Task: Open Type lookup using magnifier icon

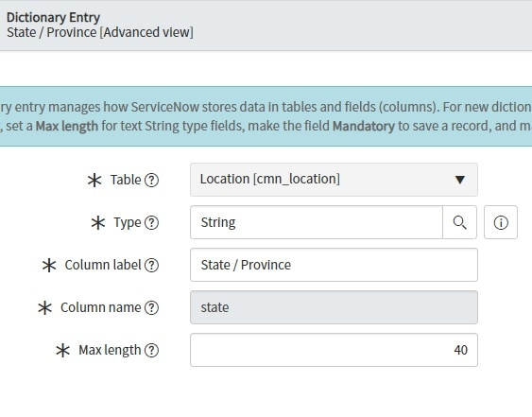Action: (459, 222)
